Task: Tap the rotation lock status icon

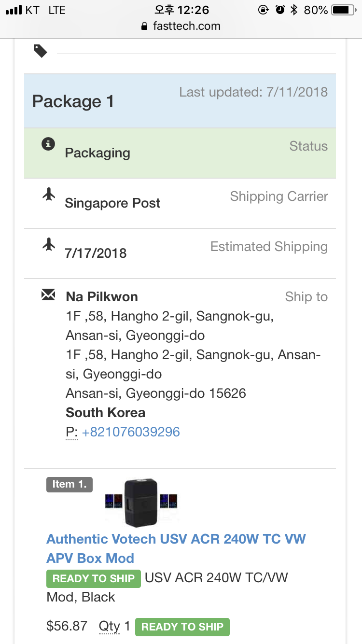Action: click(x=264, y=10)
